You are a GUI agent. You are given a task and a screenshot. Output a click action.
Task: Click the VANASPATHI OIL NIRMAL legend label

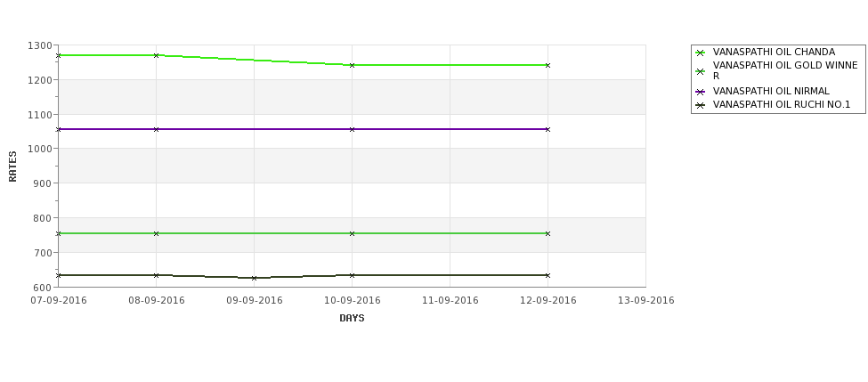(771, 92)
